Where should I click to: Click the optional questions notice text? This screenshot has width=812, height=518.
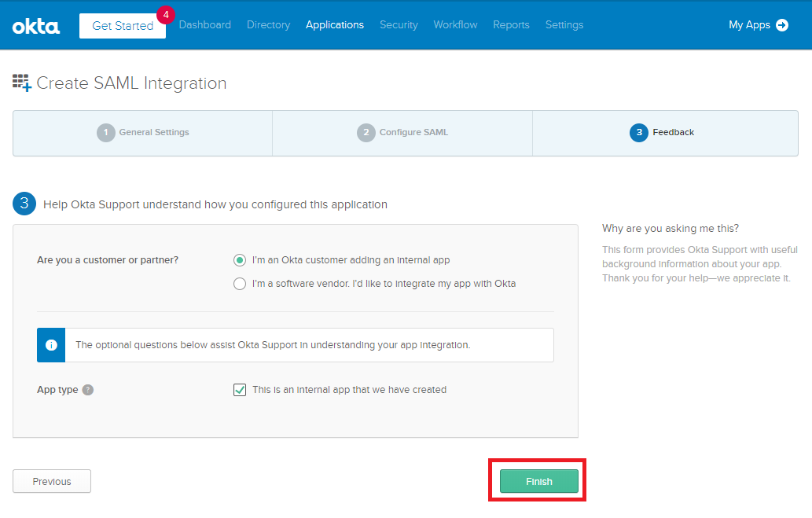point(273,345)
